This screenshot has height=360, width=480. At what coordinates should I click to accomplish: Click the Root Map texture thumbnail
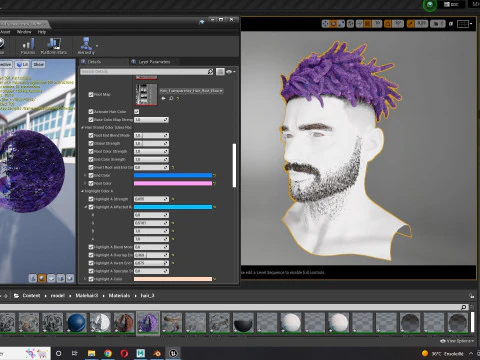[146, 95]
